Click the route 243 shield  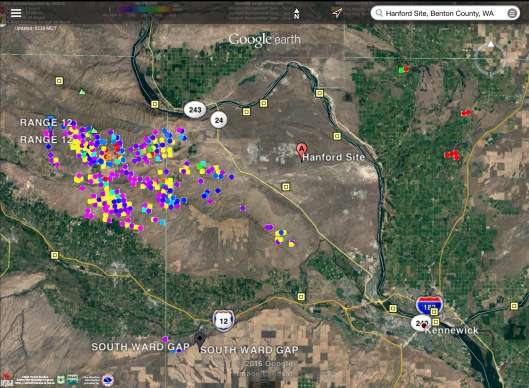point(195,110)
